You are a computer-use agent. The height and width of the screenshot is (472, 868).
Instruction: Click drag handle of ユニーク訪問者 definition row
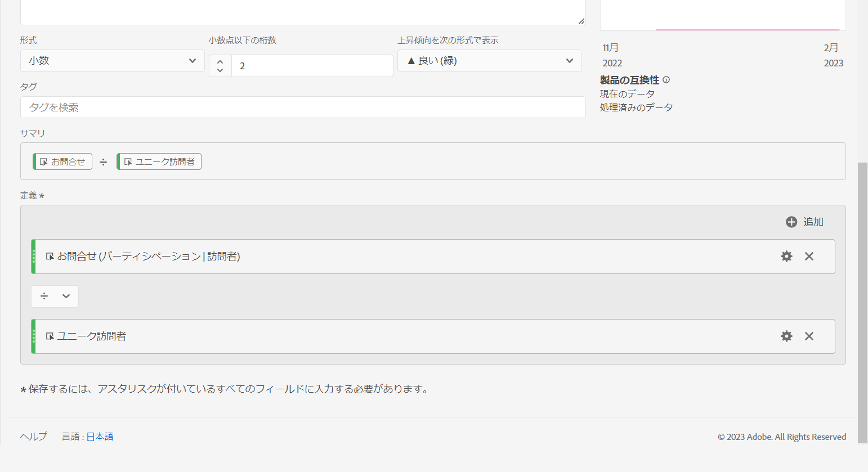(34, 336)
